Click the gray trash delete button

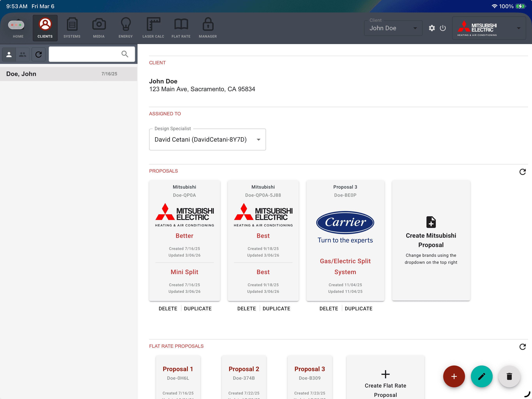509,376
